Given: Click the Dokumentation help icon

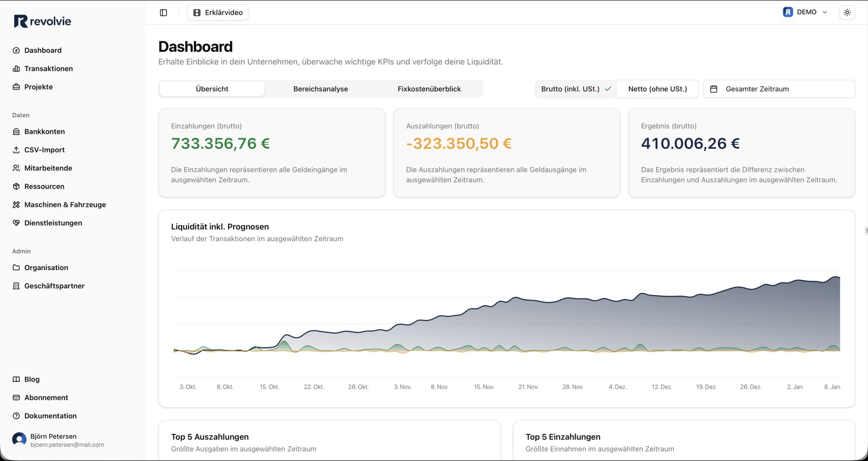Looking at the screenshot, I should [16, 416].
